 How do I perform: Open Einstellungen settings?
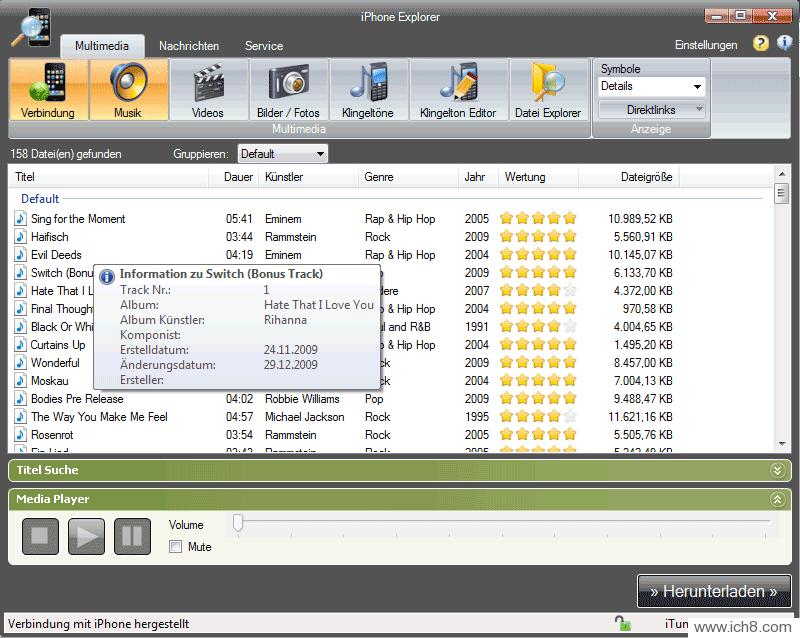point(706,45)
